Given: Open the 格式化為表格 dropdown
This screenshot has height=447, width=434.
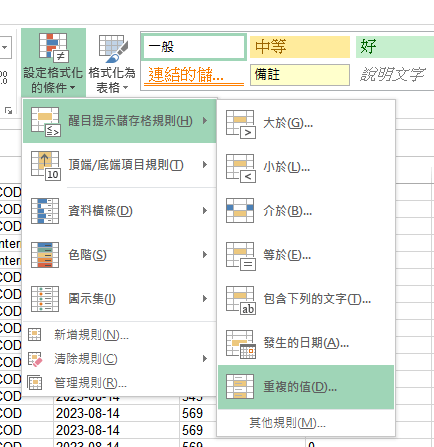Looking at the screenshot, I should pos(112,62).
